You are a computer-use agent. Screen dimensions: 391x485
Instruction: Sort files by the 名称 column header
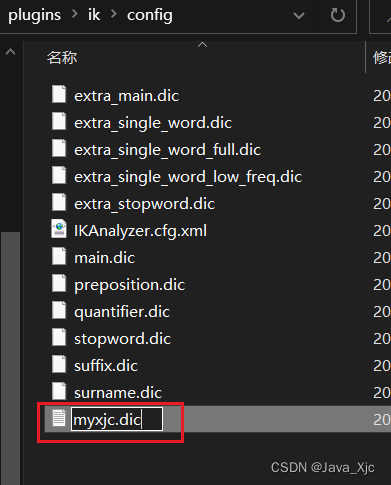click(x=62, y=58)
